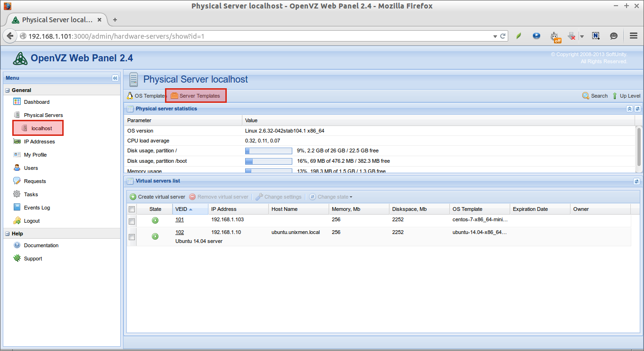
Task: Open the Server Templates toolbar button
Action: pyautogui.click(x=196, y=96)
